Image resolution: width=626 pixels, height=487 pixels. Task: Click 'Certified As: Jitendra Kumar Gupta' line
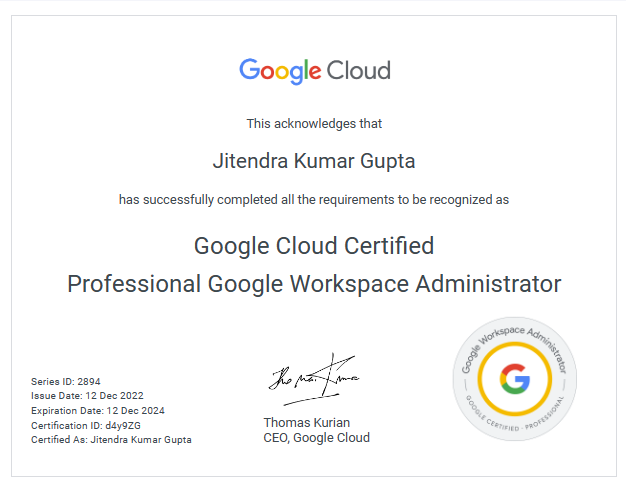111,440
